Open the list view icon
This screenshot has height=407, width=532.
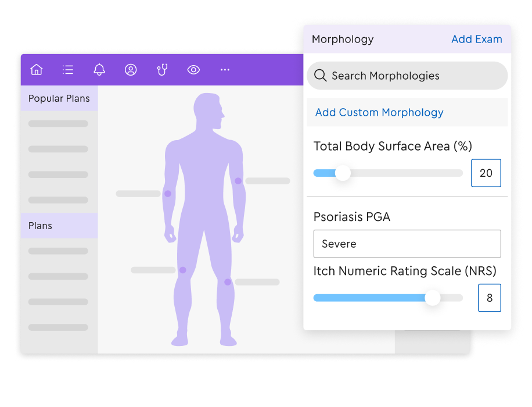(68, 70)
